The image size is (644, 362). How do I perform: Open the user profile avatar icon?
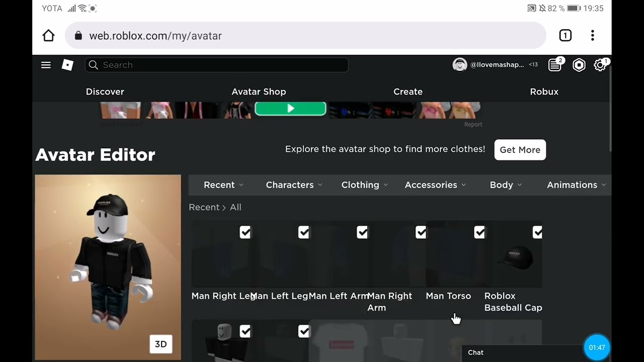pyautogui.click(x=460, y=64)
